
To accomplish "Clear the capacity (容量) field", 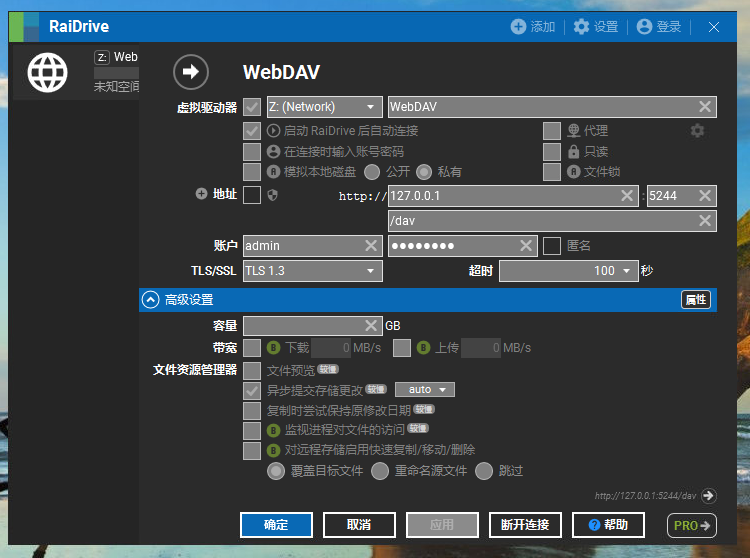I will click(x=371, y=326).
